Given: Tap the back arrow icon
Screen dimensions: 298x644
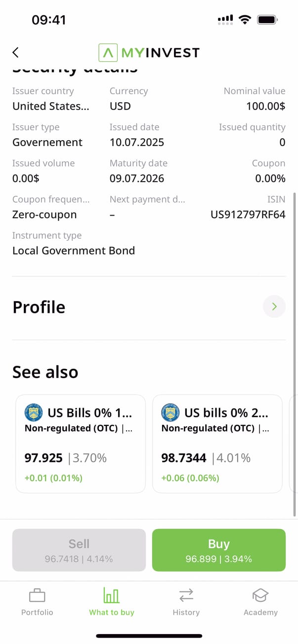Looking at the screenshot, I should pos(16,52).
